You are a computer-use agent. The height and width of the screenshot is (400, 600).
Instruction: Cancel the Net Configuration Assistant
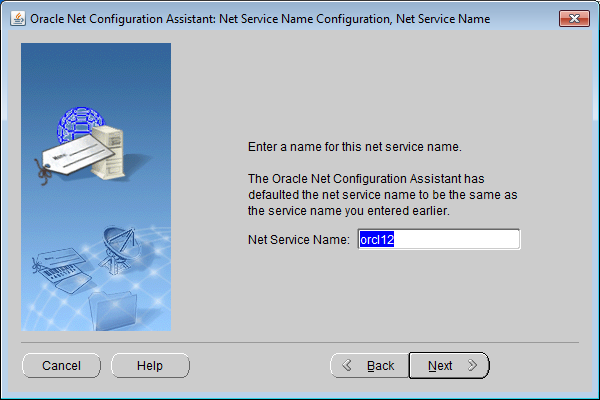pyautogui.click(x=61, y=366)
